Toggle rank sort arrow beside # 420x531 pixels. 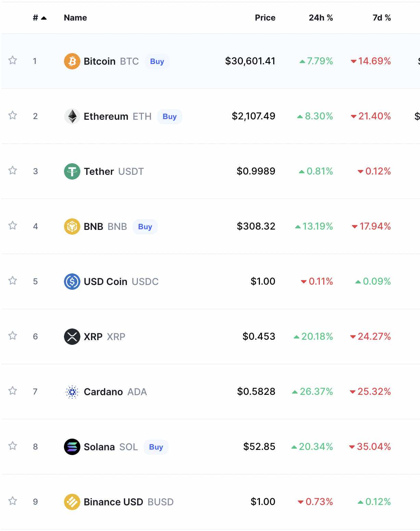coord(44,18)
